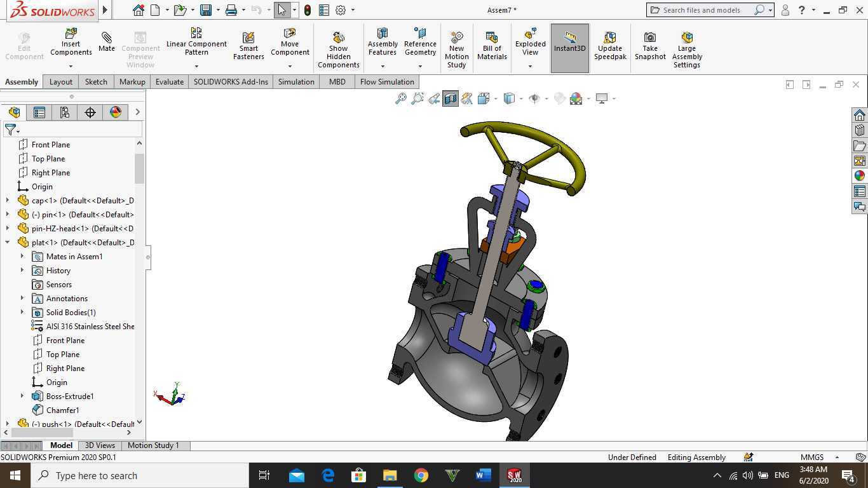Image resolution: width=868 pixels, height=488 pixels.
Task: Toggle the Instant3D button
Action: click(570, 48)
